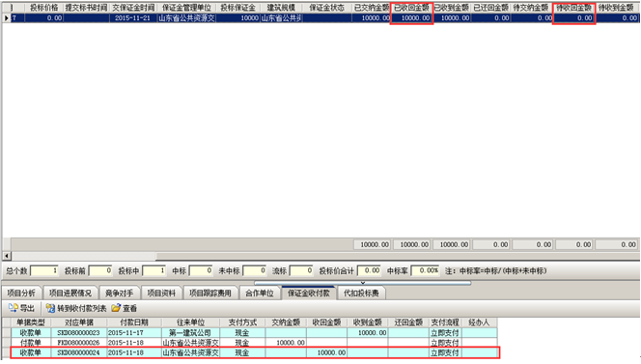Click the 已收回金额 column header
This screenshot has width=641, height=364.
[411, 8]
